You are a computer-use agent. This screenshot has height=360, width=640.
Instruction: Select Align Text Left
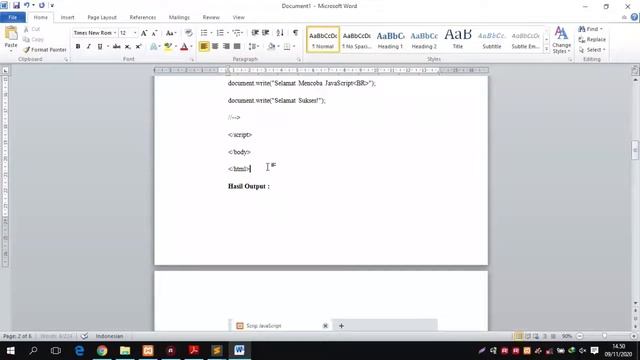204,47
